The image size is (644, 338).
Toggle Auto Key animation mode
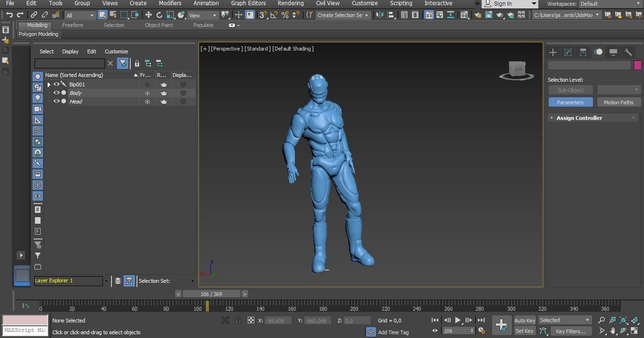[525, 321]
